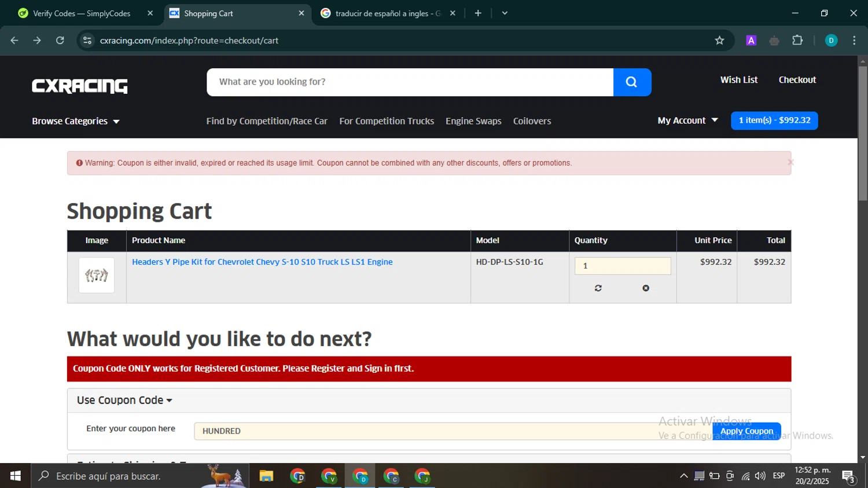The height and width of the screenshot is (488, 868).
Task: Click the blue search magnifier button
Action: click(x=632, y=82)
